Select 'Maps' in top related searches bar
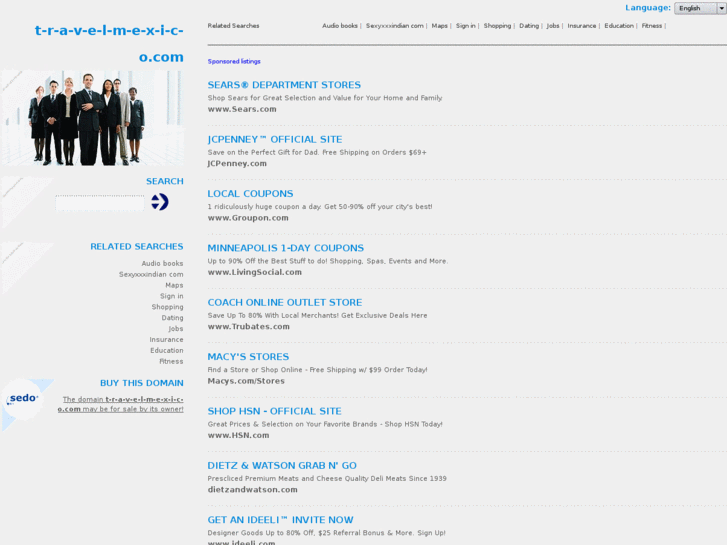Screen dimensions: 727x545 440,26
